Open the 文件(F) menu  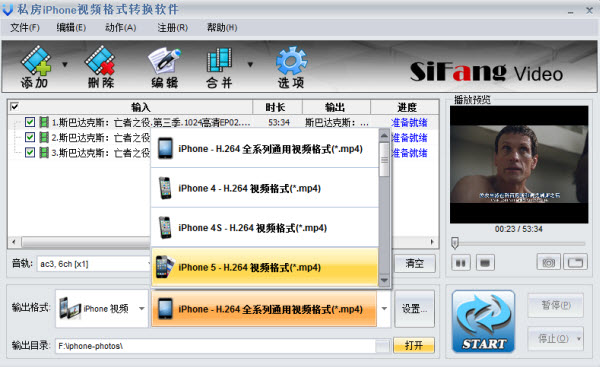(x=24, y=28)
